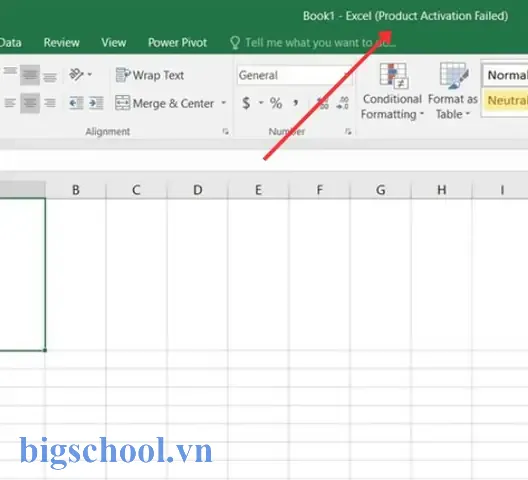Open the Data ribbon tab
Viewport: 528px width, 480px height.
click(10, 42)
